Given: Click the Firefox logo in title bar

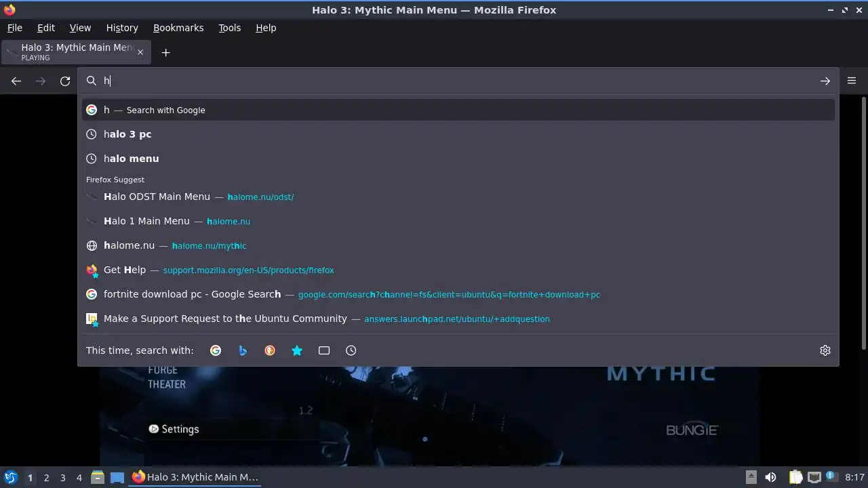Looking at the screenshot, I should pyautogui.click(x=9, y=10).
